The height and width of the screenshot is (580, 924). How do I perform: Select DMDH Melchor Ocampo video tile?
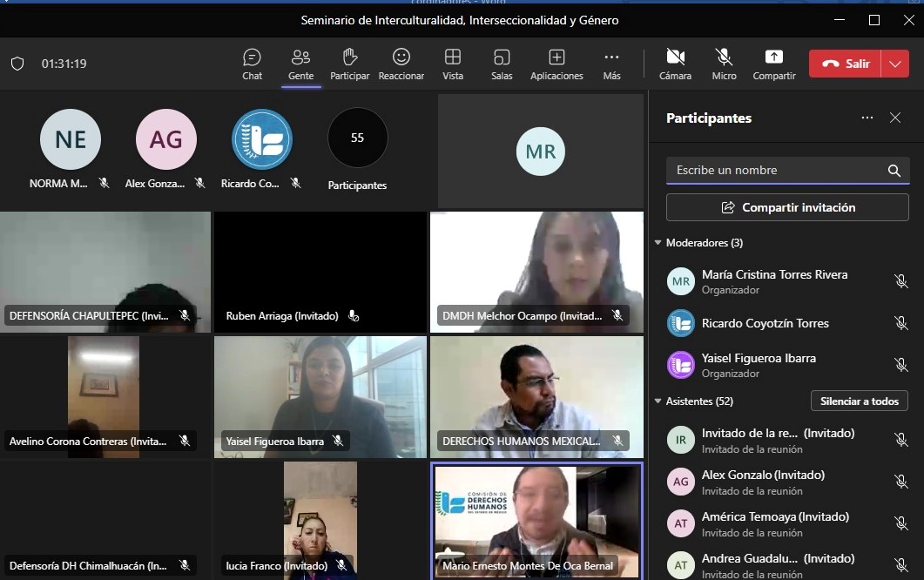coord(536,272)
